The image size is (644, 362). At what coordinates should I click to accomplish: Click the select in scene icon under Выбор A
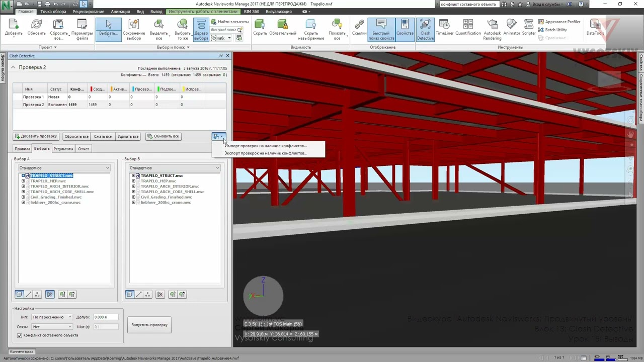pyautogui.click(x=71, y=295)
